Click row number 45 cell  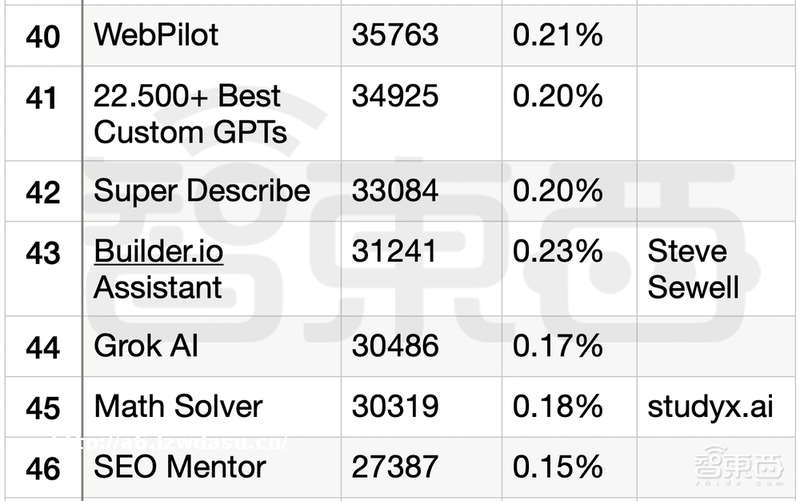[42, 408]
